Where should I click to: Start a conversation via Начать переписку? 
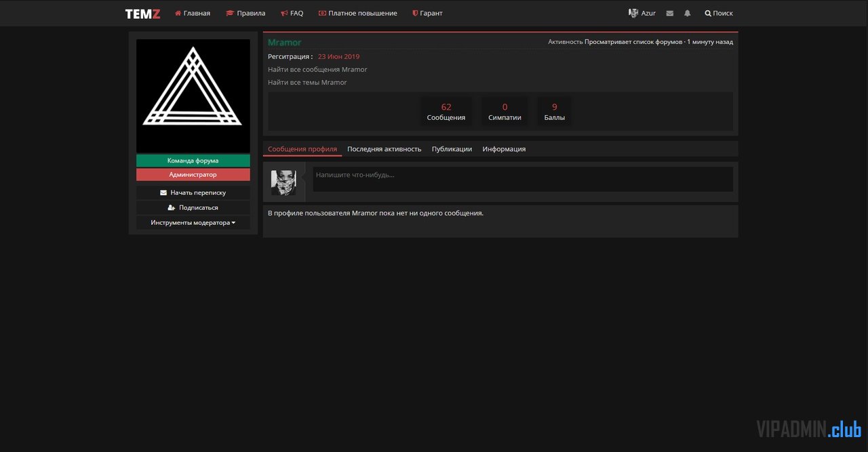point(193,192)
